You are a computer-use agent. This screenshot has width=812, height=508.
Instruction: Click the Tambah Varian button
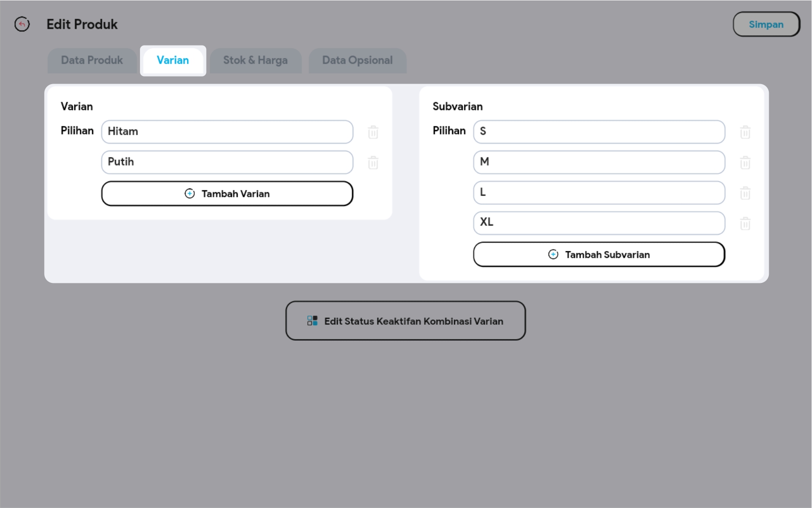click(227, 194)
